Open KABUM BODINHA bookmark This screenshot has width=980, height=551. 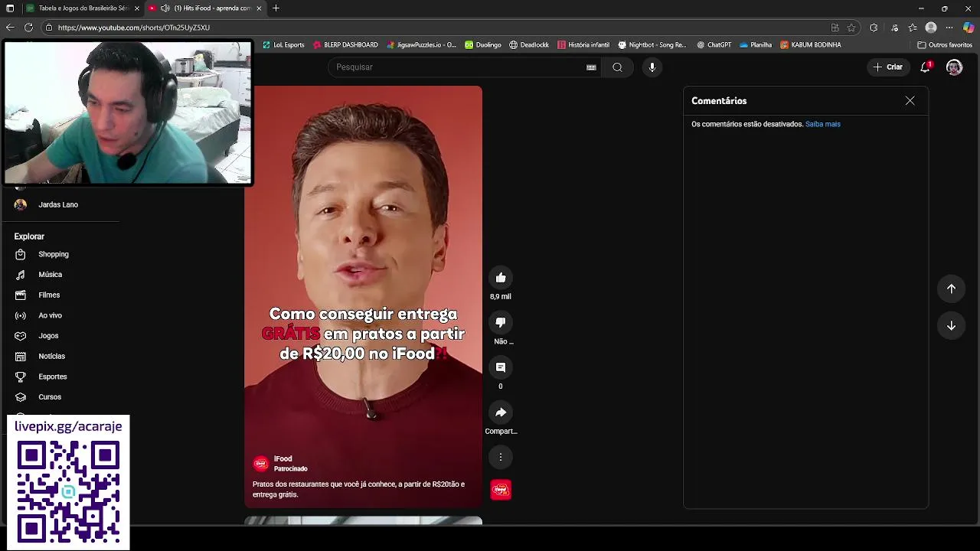point(811,45)
